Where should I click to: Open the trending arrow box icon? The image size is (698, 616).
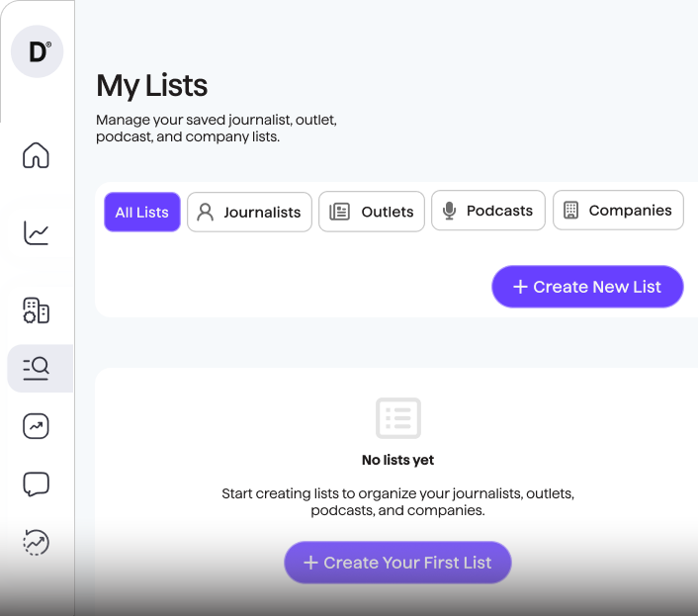(37, 426)
